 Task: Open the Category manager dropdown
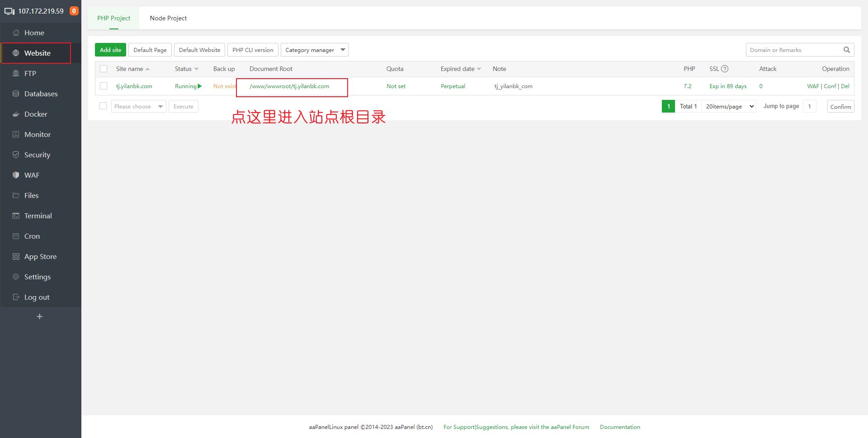coord(314,50)
